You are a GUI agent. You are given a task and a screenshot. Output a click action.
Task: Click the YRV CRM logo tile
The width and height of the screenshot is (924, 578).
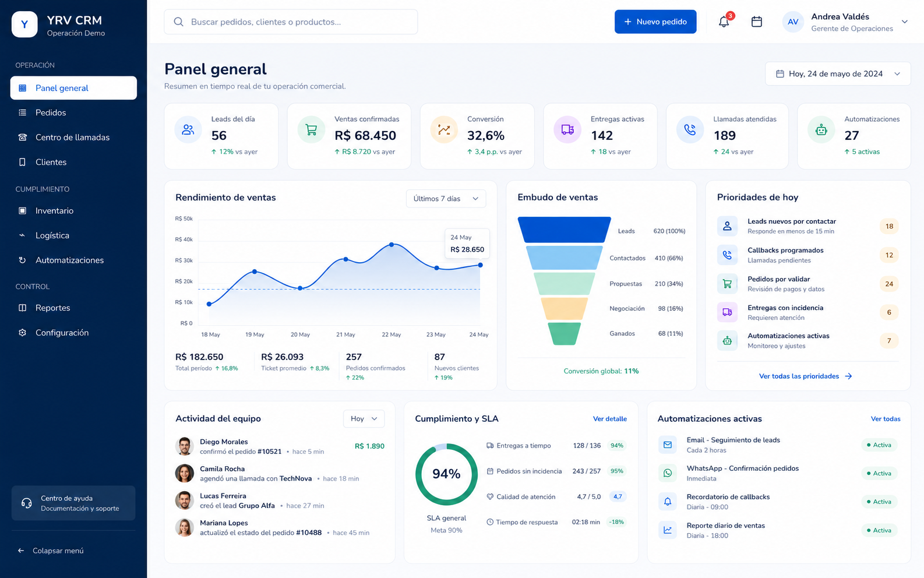[24, 24]
